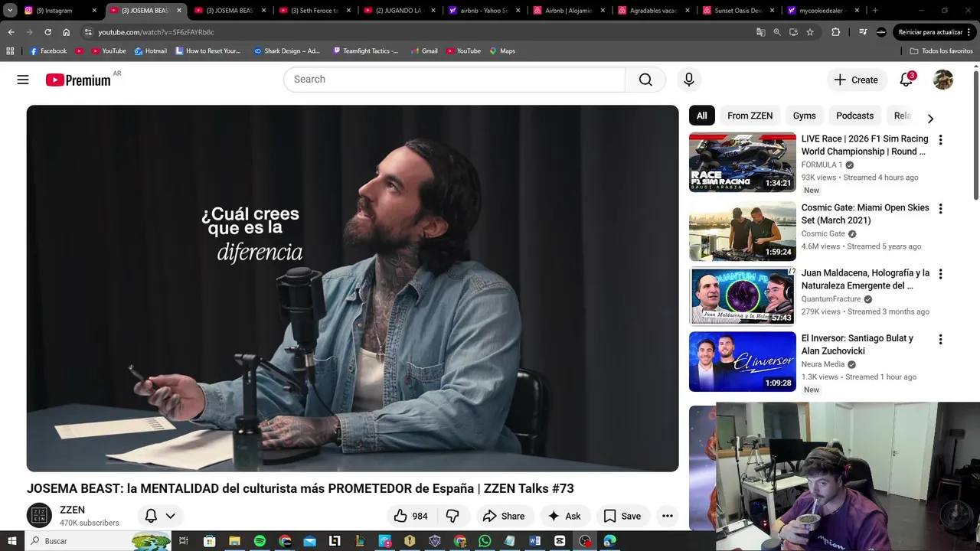
Task: Translate this page icon in address bar
Action: pos(760,32)
